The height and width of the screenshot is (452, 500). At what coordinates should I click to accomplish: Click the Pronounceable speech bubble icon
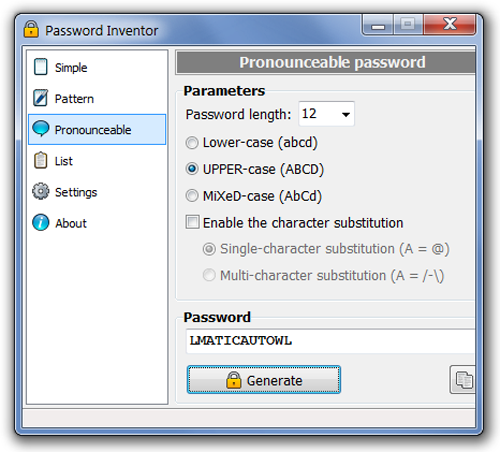41,128
